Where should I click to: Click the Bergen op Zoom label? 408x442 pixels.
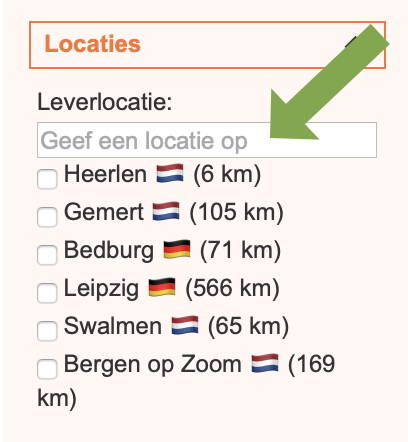click(153, 365)
